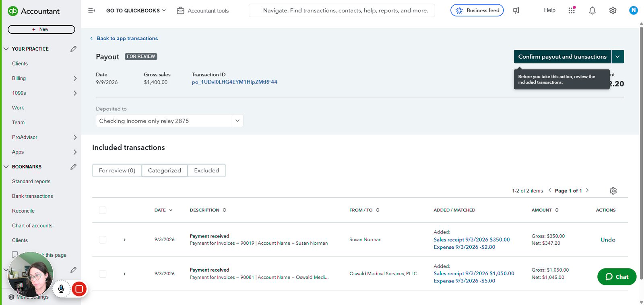Undo the Susan Norman transaction
This screenshot has height=305, width=644.
[x=608, y=240]
